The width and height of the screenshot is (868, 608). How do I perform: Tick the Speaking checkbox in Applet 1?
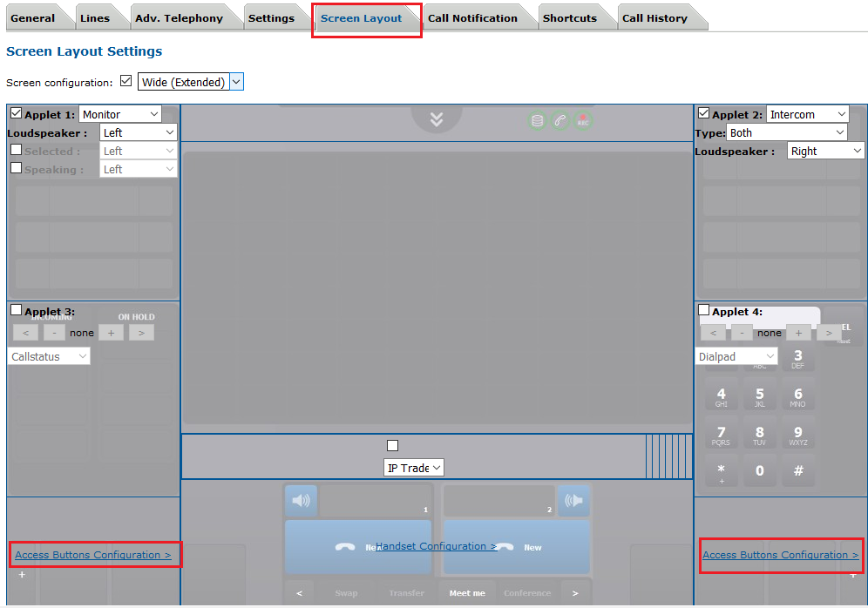[16, 167]
